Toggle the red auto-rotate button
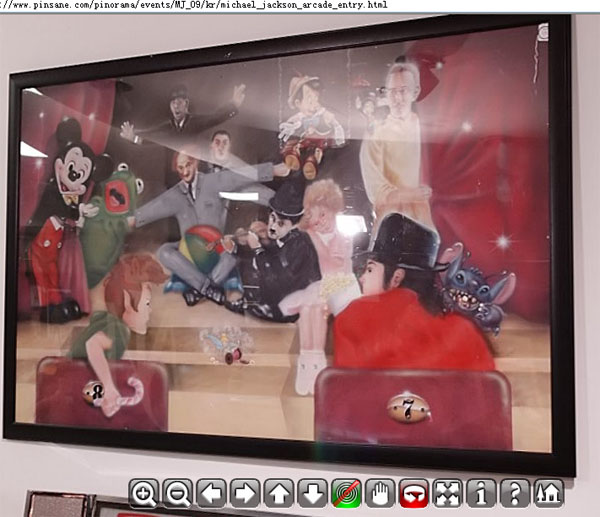The image size is (600, 517). pyautogui.click(x=414, y=493)
